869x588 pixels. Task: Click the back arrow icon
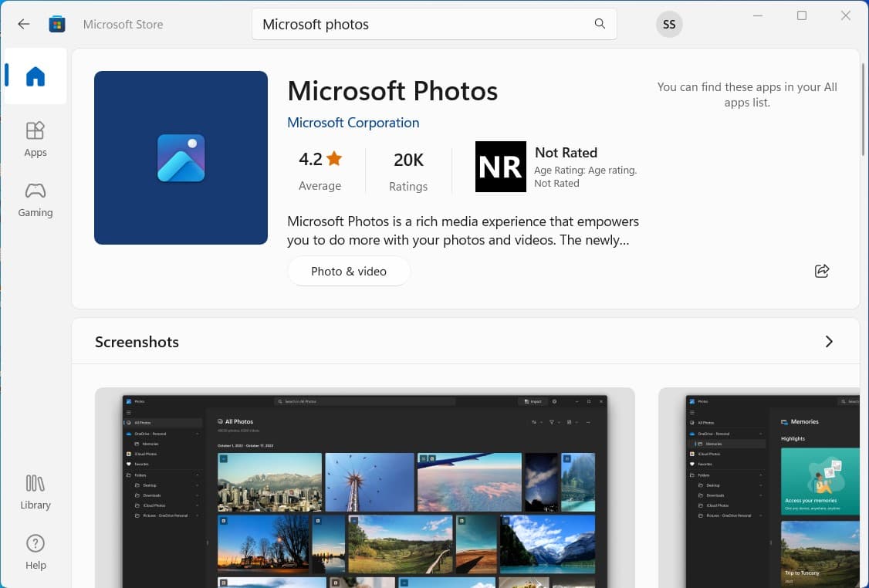tap(24, 24)
